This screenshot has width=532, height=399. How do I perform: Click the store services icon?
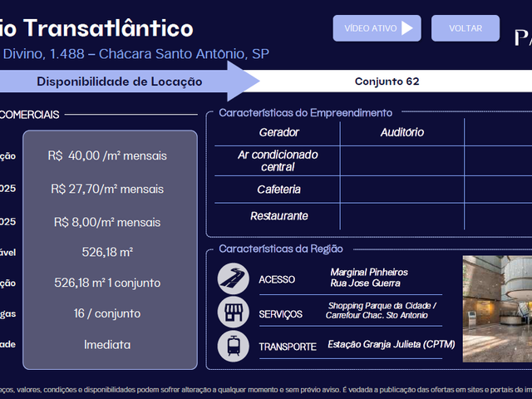coord(234,313)
